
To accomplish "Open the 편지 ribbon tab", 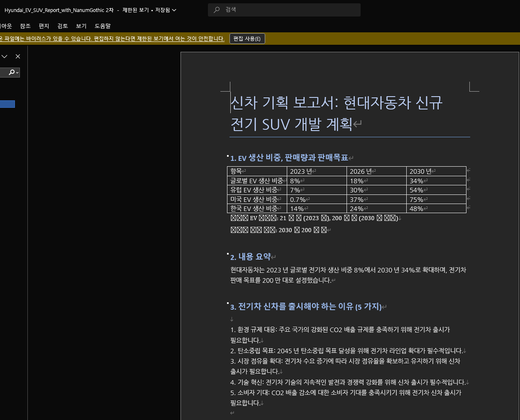I will [44, 26].
